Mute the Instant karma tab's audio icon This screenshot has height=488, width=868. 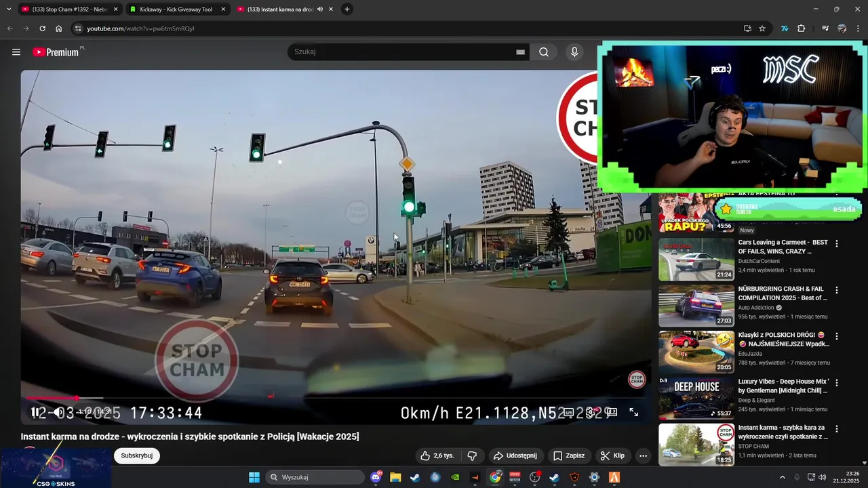pos(320,9)
